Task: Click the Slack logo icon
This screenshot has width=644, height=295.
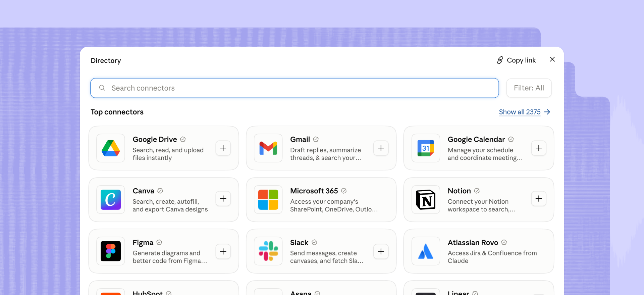Action: point(268,251)
